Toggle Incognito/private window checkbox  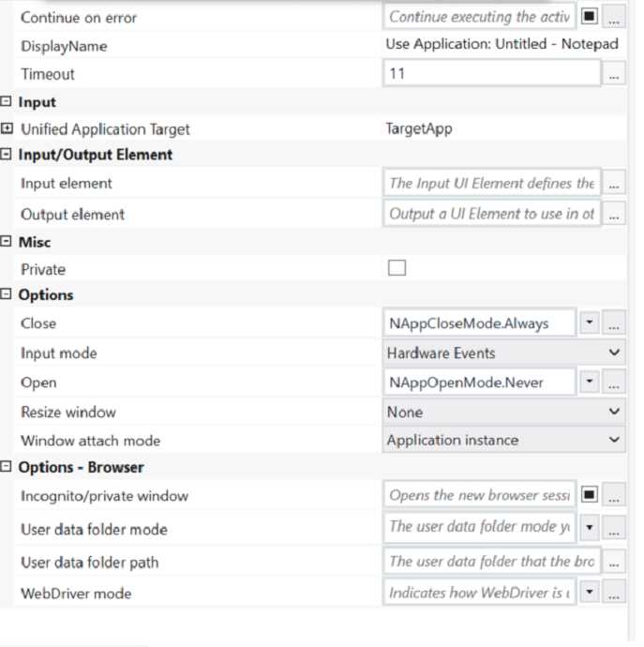point(589,495)
